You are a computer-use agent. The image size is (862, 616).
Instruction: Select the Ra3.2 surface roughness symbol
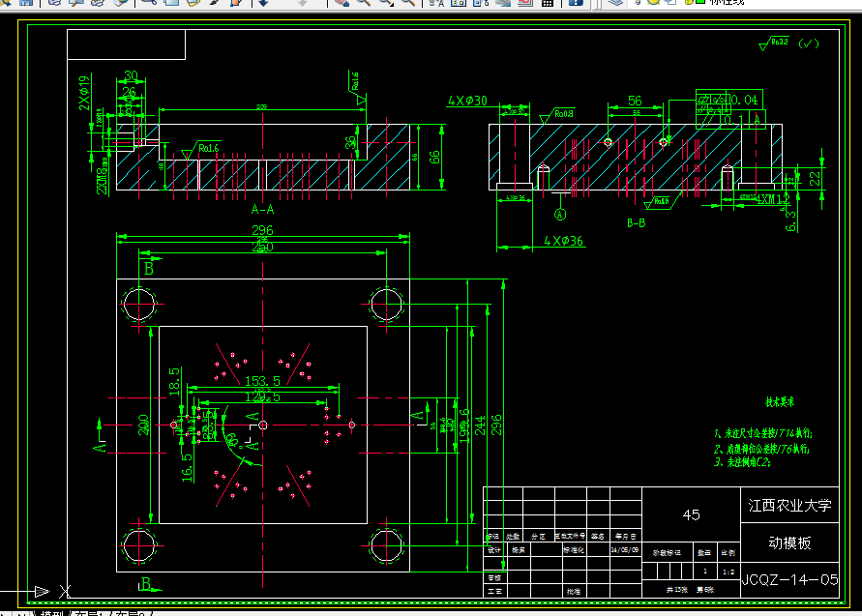(774, 43)
